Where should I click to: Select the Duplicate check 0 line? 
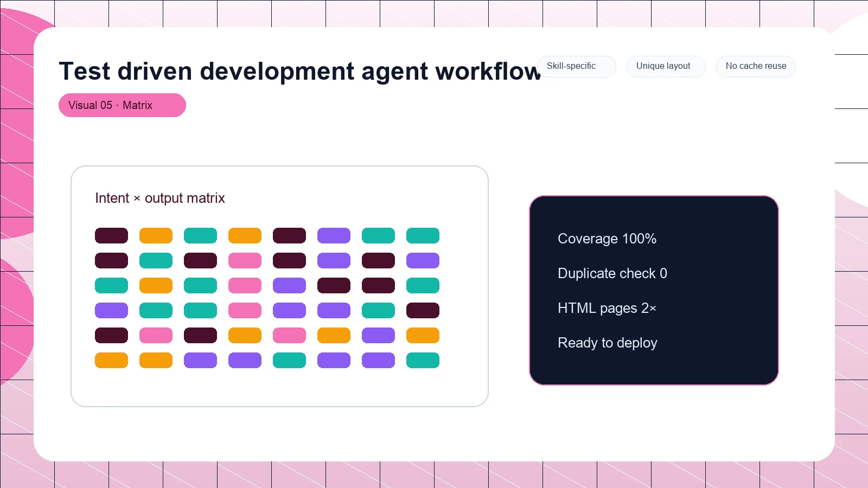pyautogui.click(x=612, y=273)
